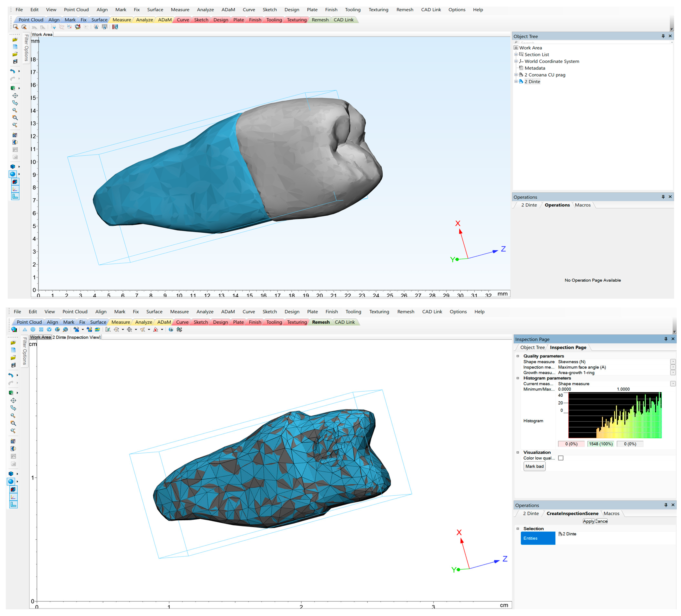Expand the 2 Dinte tree node
The height and width of the screenshot is (616, 681).
[516, 81]
